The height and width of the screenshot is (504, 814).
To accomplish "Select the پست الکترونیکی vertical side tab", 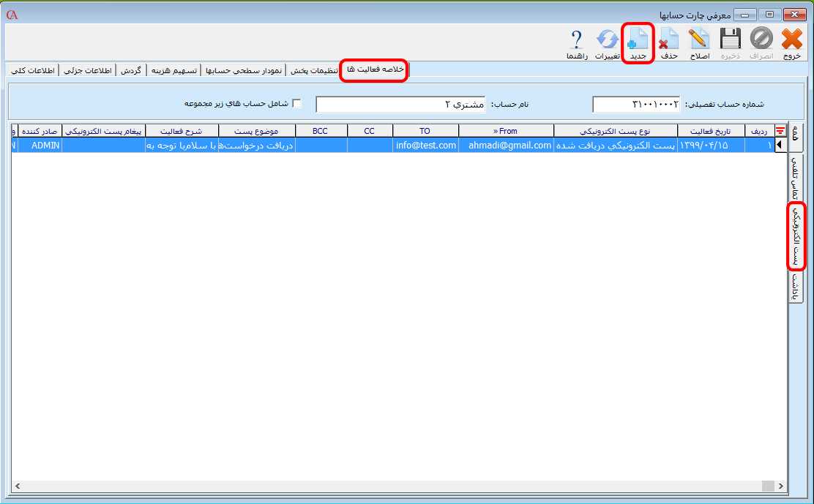I will point(796,236).
